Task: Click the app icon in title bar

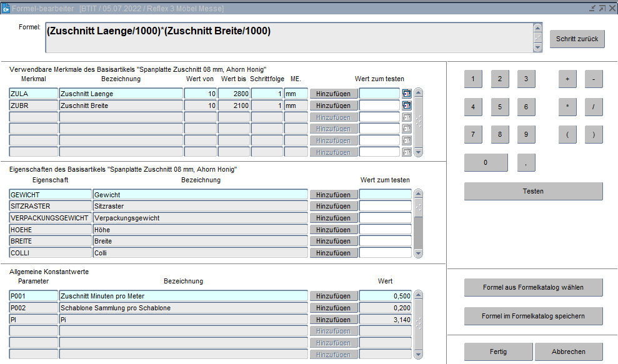Action: tap(6, 8)
